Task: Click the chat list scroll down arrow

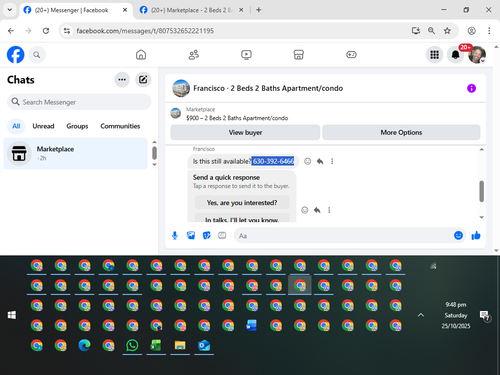Action: tap(154, 165)
